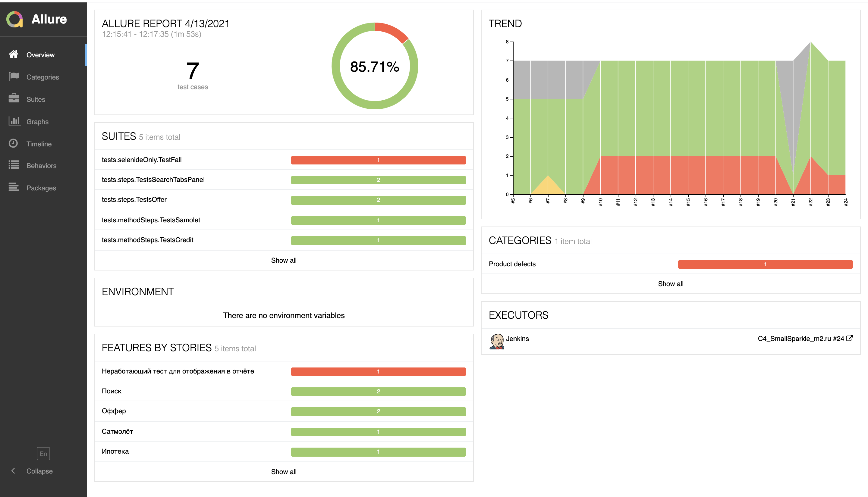The height and width of the screenshot is (497, 868).
Task: Click the red failed bar for TestFall
Action: click(x=378, y=160)
